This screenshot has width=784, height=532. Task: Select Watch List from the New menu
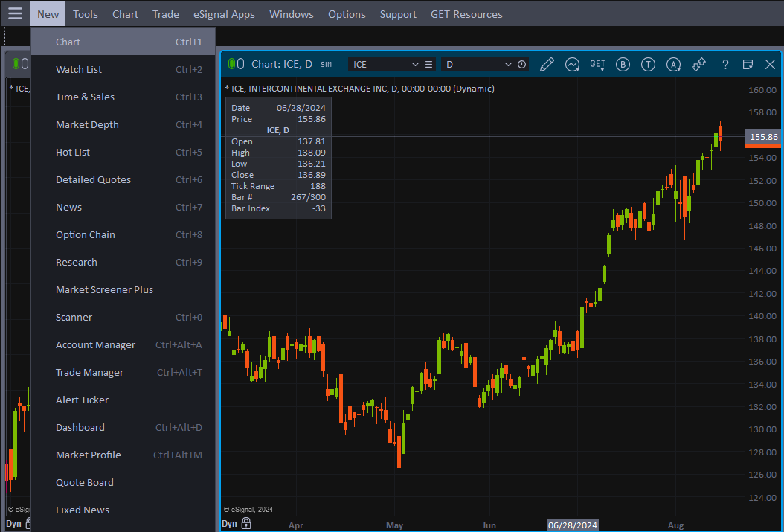point(79,69)
